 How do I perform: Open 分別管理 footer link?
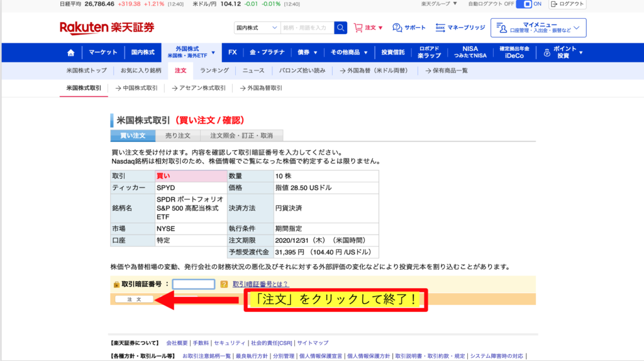(284, 356)
